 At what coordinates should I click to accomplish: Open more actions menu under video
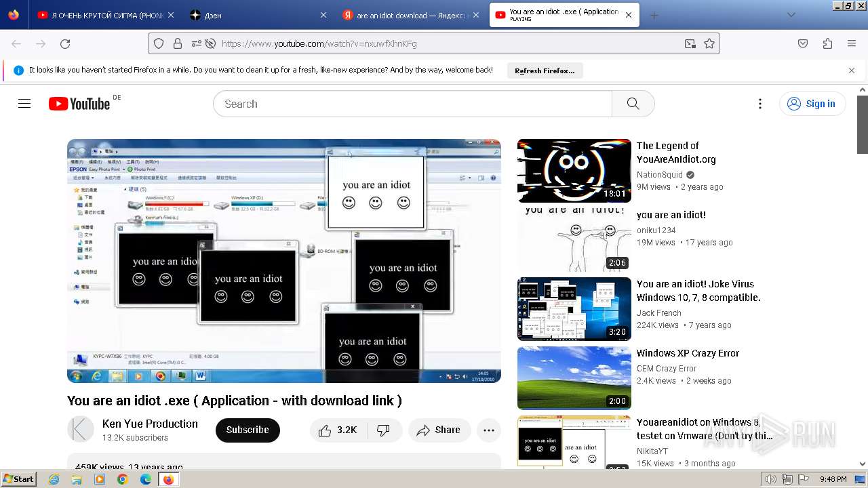(489, 430)
